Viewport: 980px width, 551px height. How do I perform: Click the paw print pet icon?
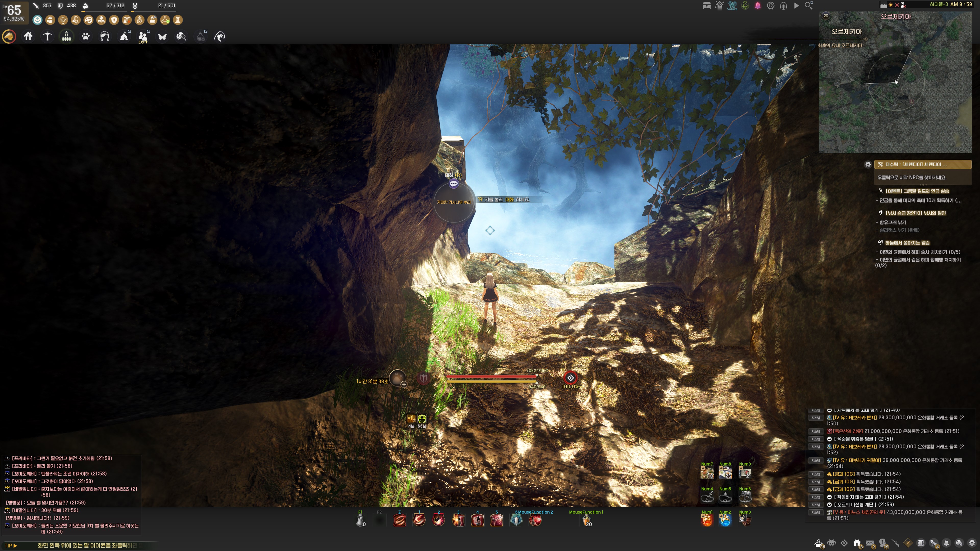coord(85,36)
